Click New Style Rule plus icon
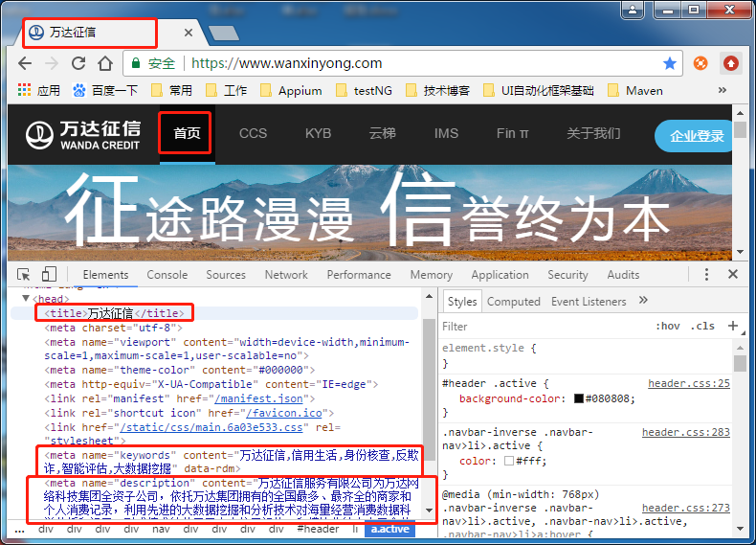This screenshot has height=545, width=756. coord(733,326)
